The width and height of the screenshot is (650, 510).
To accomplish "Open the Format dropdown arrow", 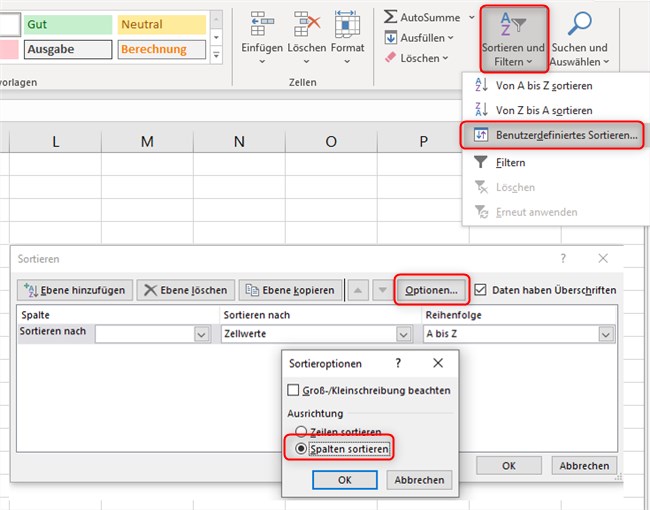I will [347, 61].
